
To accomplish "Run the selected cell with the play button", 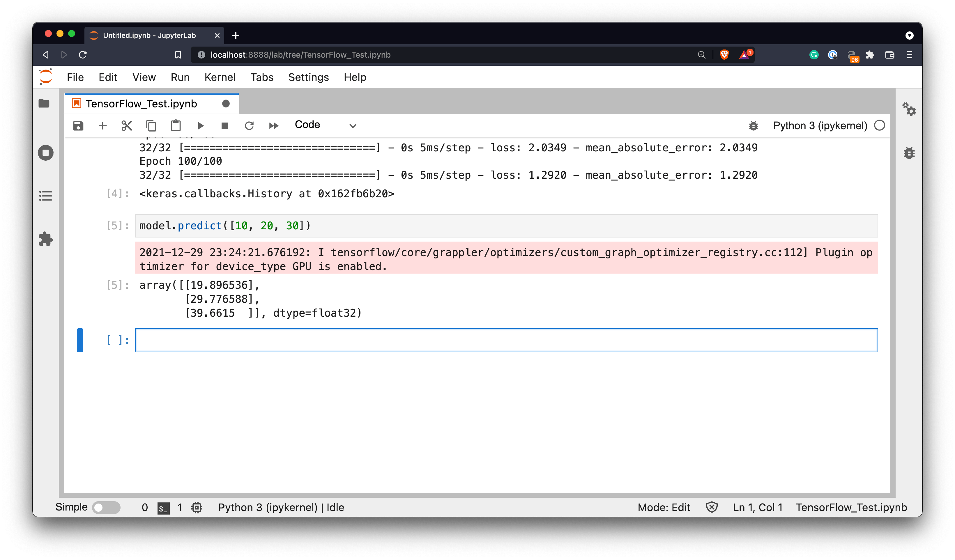I will tap(201, 126).
